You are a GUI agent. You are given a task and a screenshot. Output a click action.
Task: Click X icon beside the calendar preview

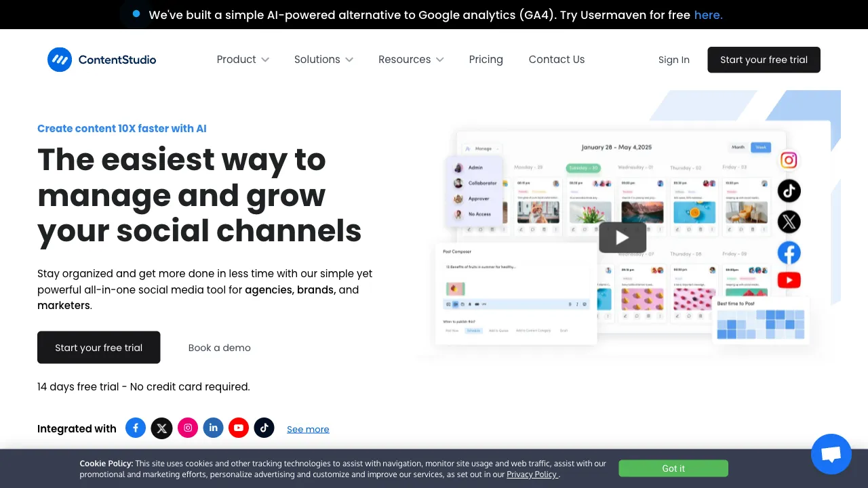(x=789, y=222)
